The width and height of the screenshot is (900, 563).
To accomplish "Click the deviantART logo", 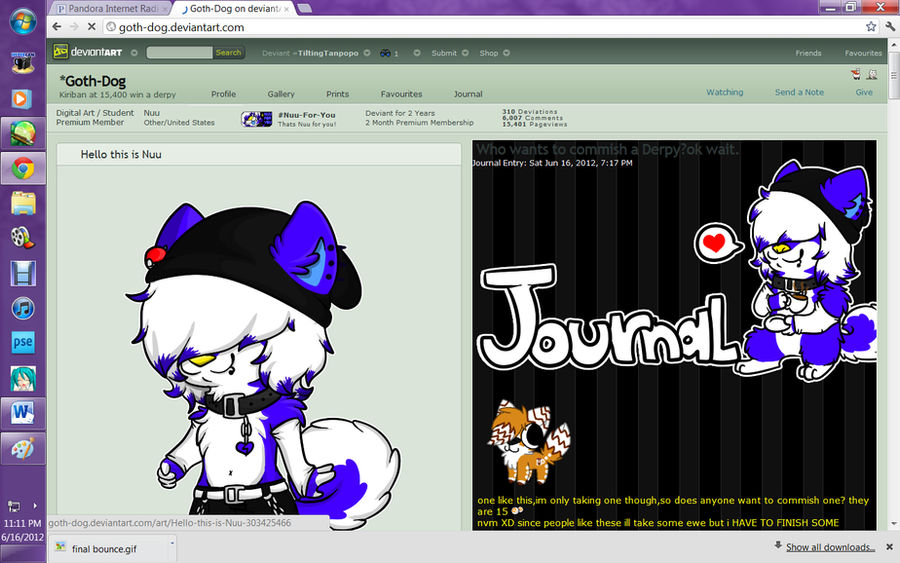I will click(x=88, y=52).
